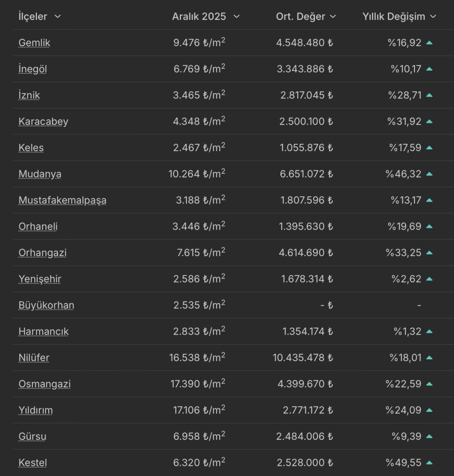Select the Mudanya district link

(x=40, y=174)
